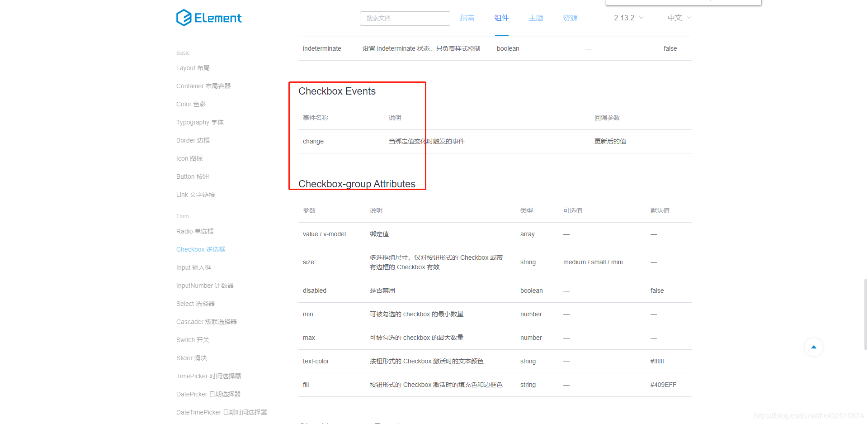
Task: Click the 可选值 column header
Action: [573, 210]
